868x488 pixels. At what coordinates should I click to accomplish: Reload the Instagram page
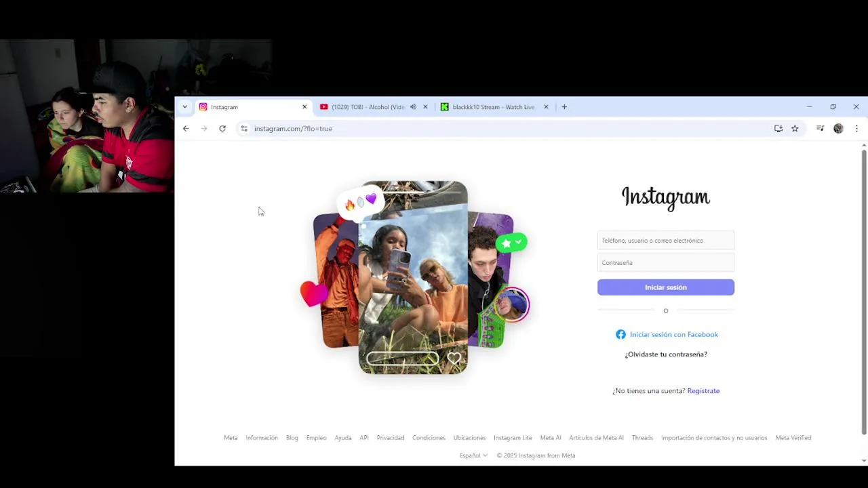(222, 128)
